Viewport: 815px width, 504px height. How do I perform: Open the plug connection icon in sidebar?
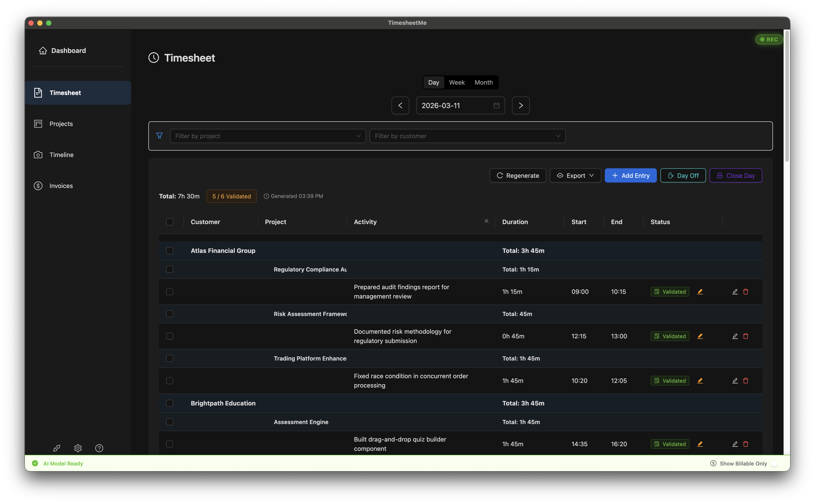click(56, 448)
